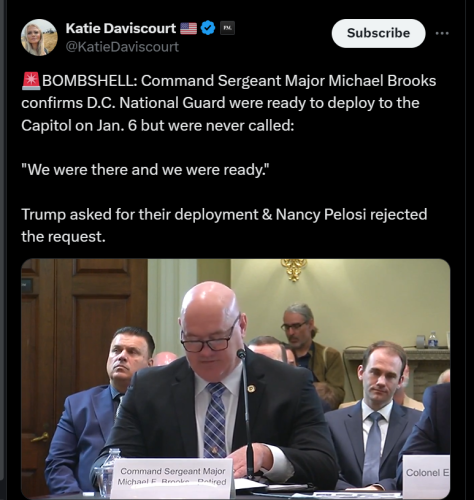Select the BOMBSHELL opening tweet paragraph
Image resolution: width=474 pixels, height=500 pixels.
pos(229,103)
